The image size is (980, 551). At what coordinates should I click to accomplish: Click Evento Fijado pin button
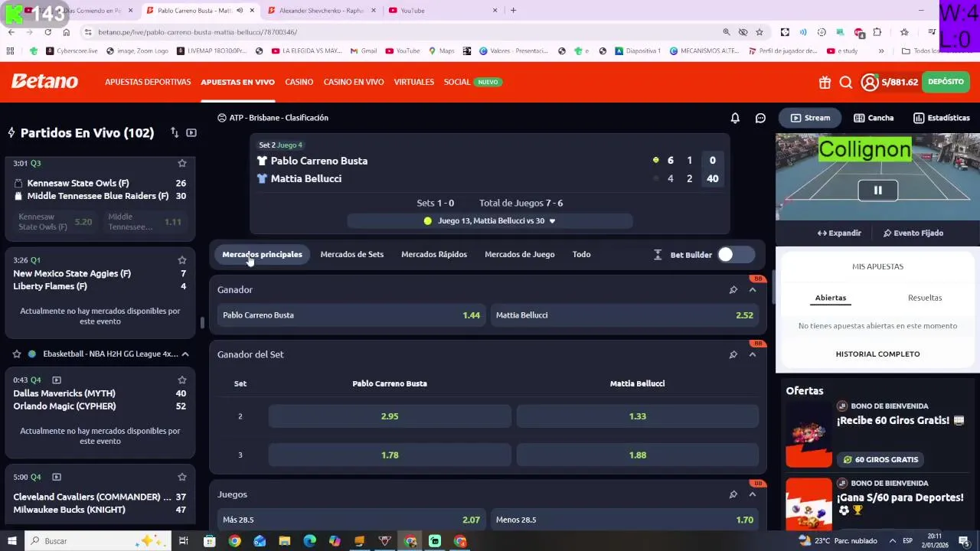[913, 233]
